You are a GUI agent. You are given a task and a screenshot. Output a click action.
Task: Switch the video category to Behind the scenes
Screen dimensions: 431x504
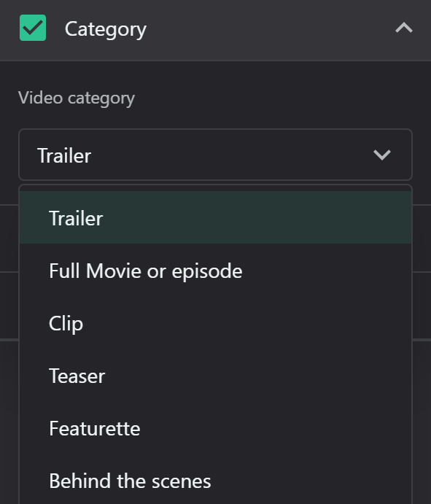coord(215,481)
